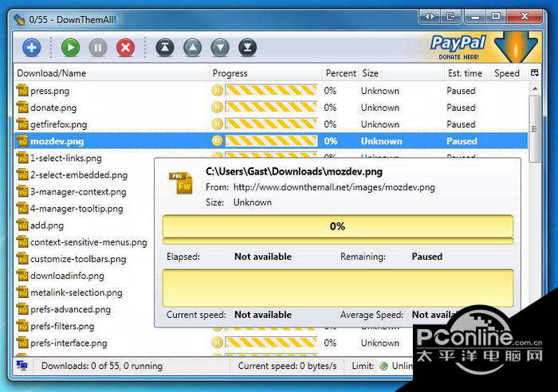Viewport: 558px width, 392px height.
Task: Click the Fireworks PNG icon in tooltip
Action: coord(181,182)
